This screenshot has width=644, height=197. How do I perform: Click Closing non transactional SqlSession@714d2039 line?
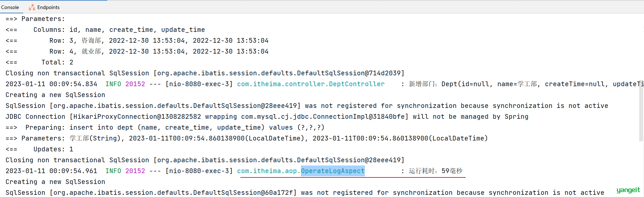205,73
